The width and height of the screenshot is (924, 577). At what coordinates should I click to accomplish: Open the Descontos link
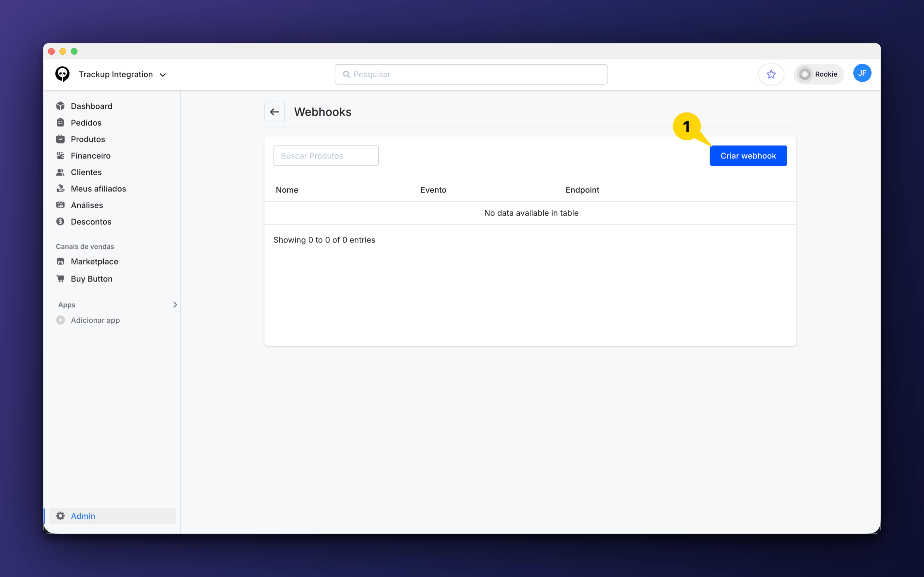click(91, 221)
